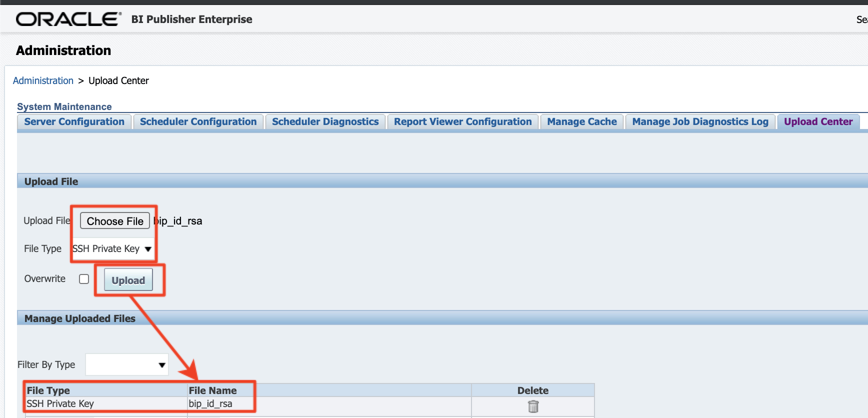
Task: Enable the Overwrite checkbox
Action: click(84, 279)
